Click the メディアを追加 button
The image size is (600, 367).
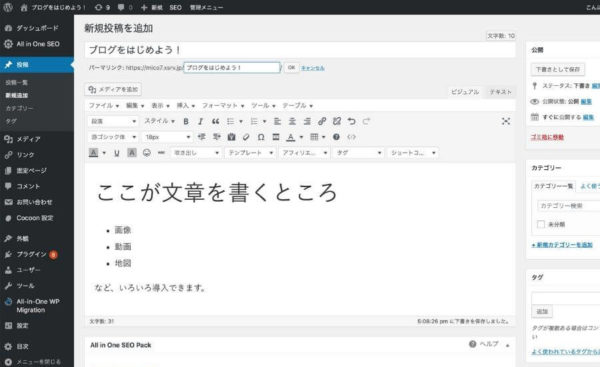coord(113,90)
